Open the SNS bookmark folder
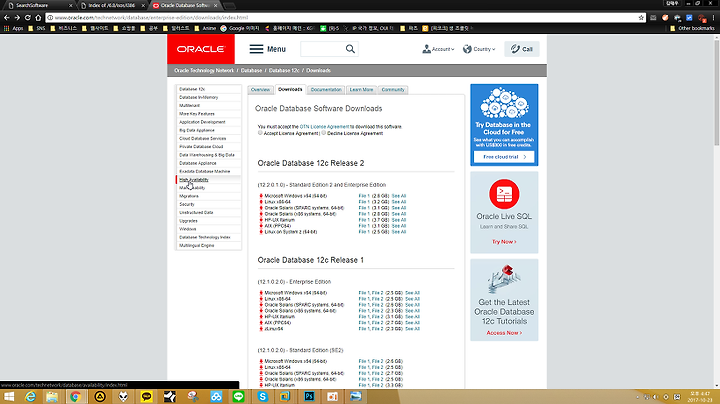 point(37,28)
